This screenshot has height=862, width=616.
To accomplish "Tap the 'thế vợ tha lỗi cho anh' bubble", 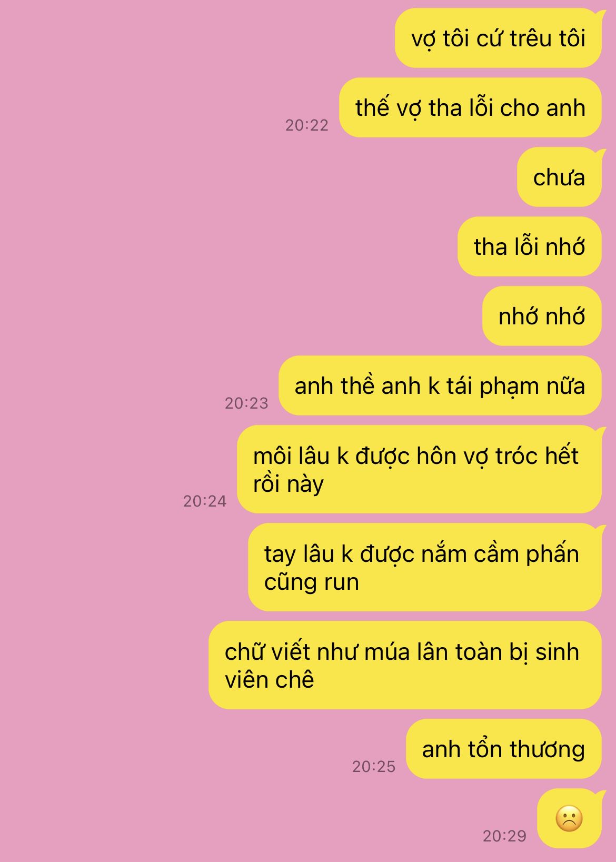I will pos(470,107).
